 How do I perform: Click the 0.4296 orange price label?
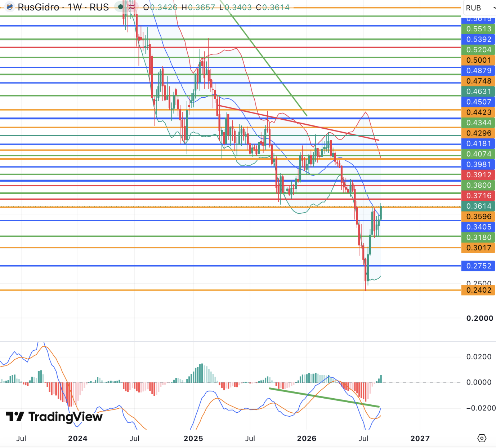click(479, 133)
